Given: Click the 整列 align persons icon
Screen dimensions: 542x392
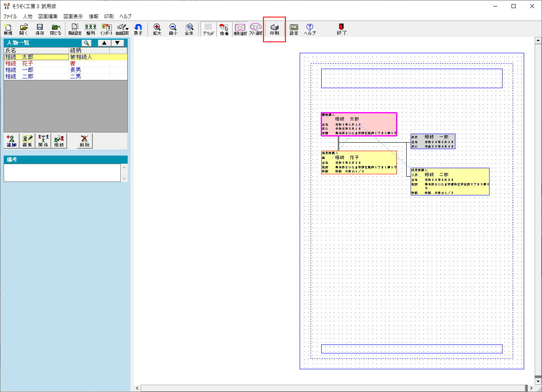Looking at the screenshot, I should click(90, 29).
